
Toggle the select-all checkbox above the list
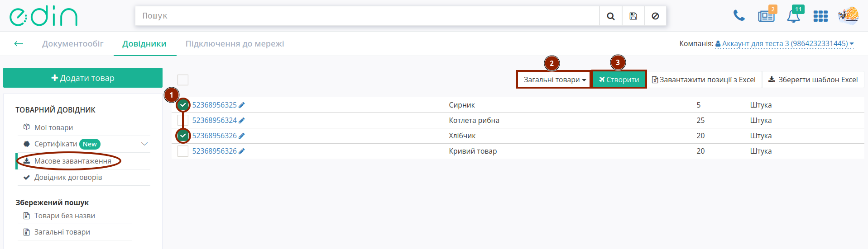(x=183, y=80)
